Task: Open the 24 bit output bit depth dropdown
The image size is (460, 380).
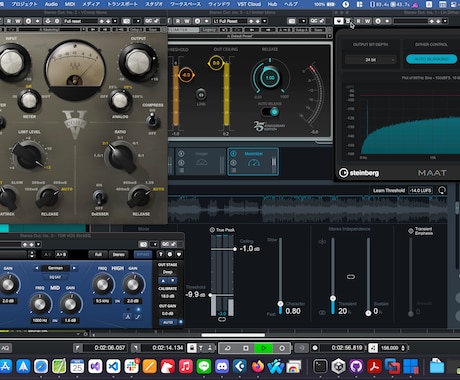Action: [370, 60]
